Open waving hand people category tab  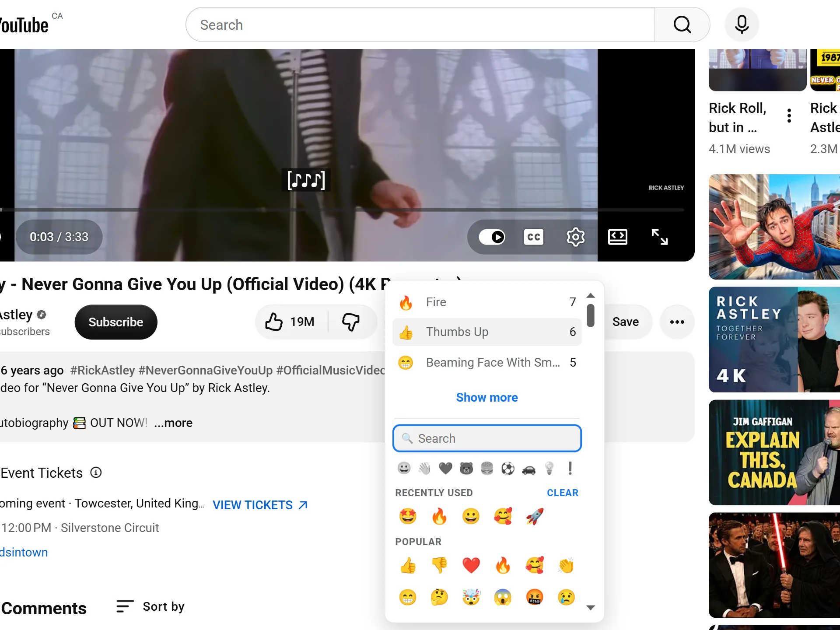(x=424, y=469)
